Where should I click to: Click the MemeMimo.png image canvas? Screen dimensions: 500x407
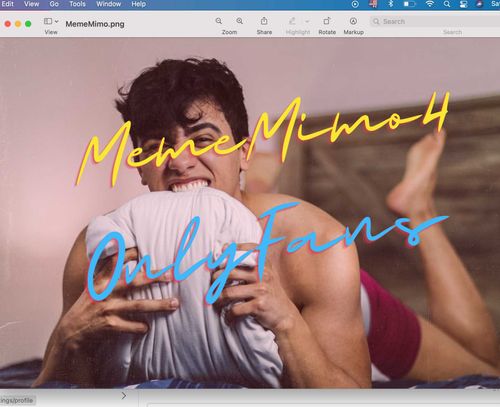(x=250, y=213)
